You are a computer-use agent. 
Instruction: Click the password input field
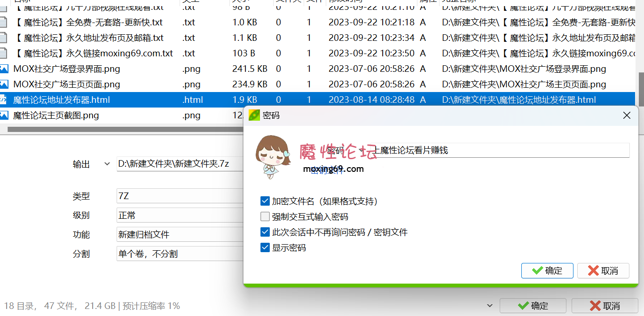498,150
